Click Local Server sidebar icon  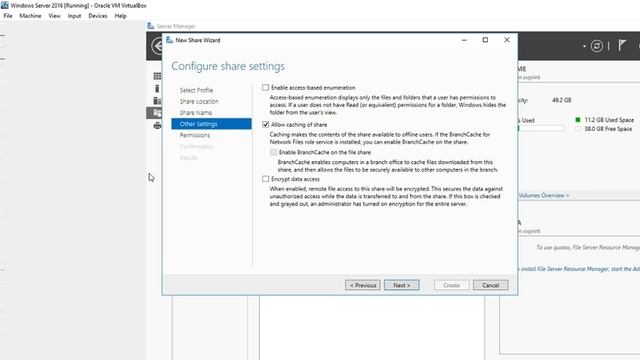point(157,89)
